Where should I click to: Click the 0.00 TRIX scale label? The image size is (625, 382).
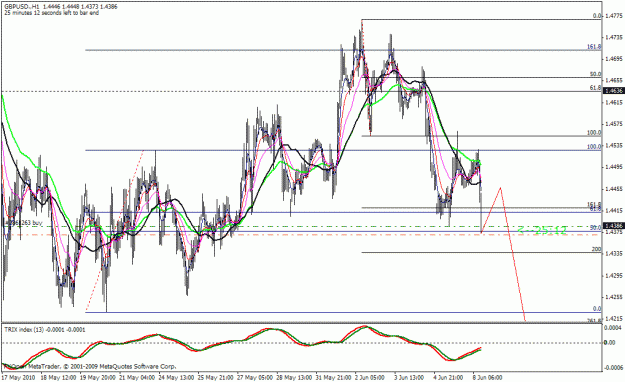(609, 343)
